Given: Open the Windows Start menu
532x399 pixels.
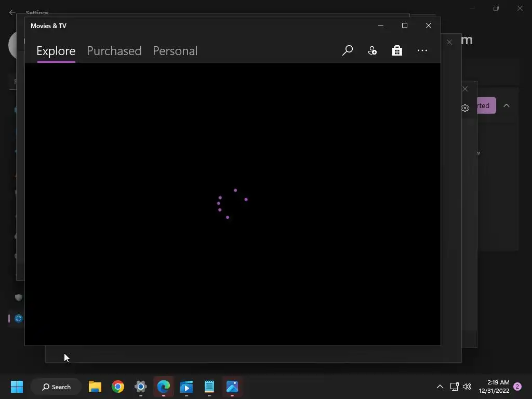Looking at the screenshot, I should point(17,387).
